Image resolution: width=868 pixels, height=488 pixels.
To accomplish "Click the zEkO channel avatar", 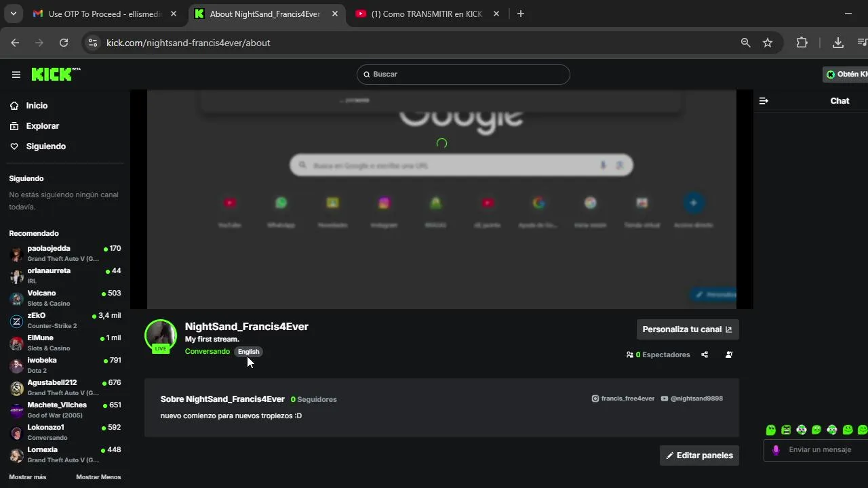I will coord(16,321).
